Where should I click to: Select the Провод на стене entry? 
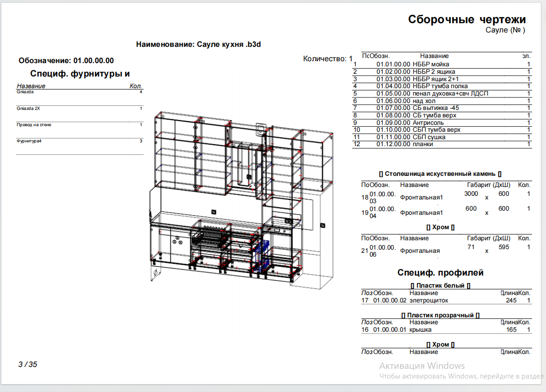pos(80,125)
